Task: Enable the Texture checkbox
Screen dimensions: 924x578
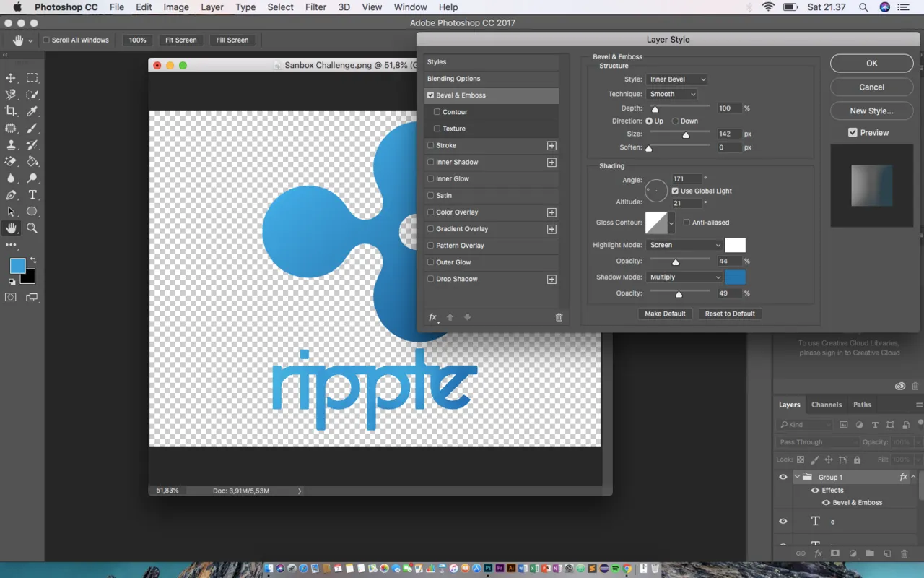Action: pos(437,129)
